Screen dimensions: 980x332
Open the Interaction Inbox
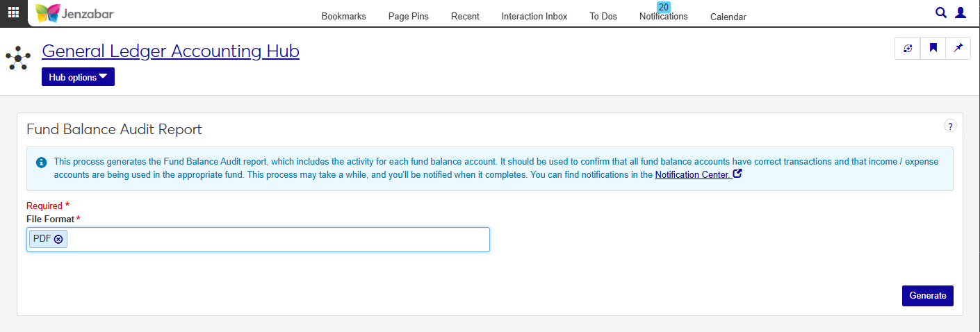534,17
